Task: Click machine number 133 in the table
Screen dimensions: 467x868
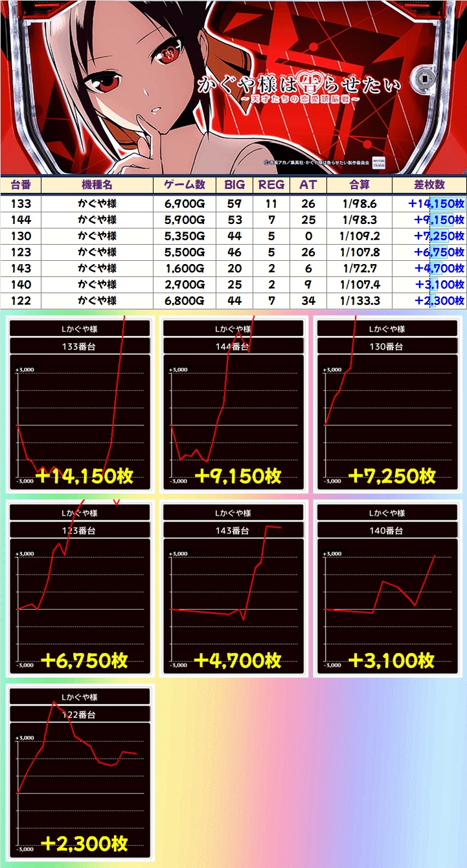Action: (21, 203)
